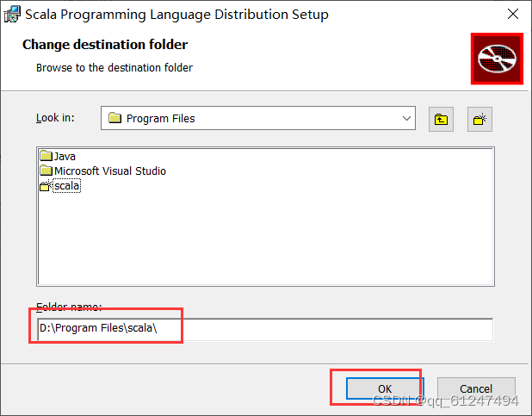Close the Scala Setup dialog
Screen dimensions: 532x416
tap(513, 15)
